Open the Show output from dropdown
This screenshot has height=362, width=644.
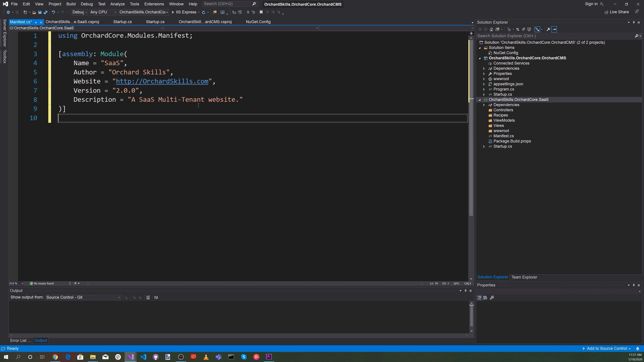tap(83, 297)
